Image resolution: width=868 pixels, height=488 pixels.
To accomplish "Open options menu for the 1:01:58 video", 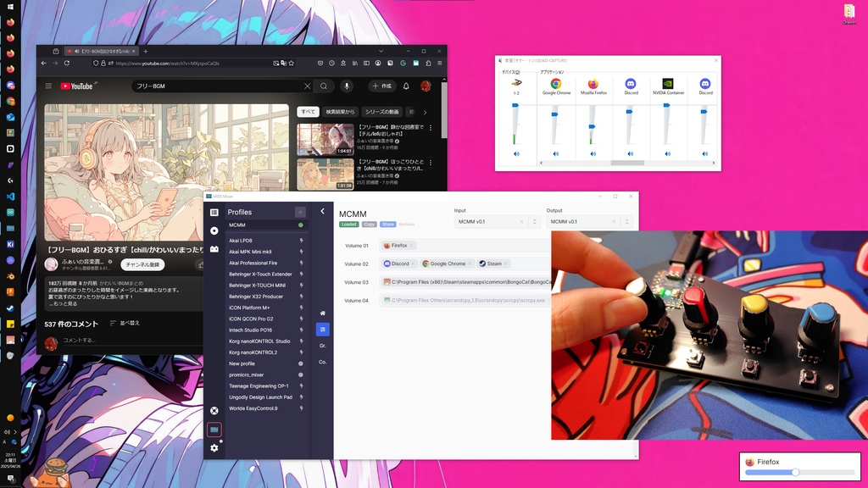I will 431,163.
